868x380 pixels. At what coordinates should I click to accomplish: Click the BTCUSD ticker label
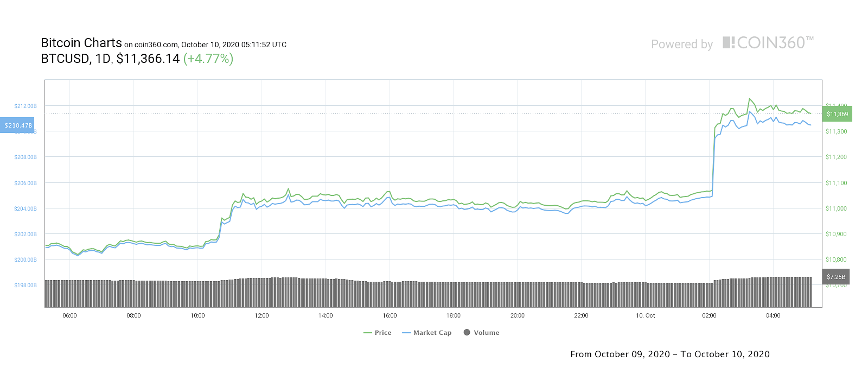tap(65, 59)
